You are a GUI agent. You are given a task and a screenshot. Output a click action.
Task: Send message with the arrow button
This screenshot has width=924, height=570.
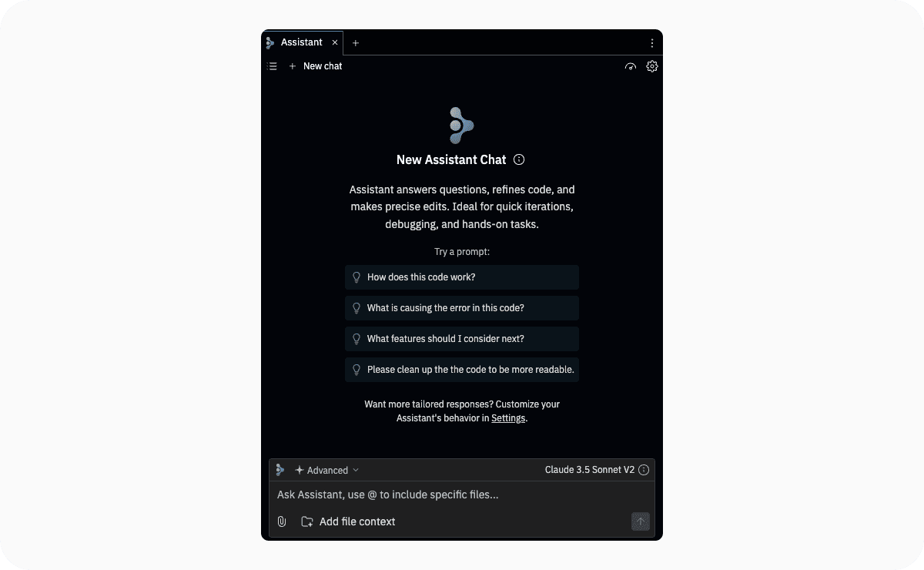641,521
